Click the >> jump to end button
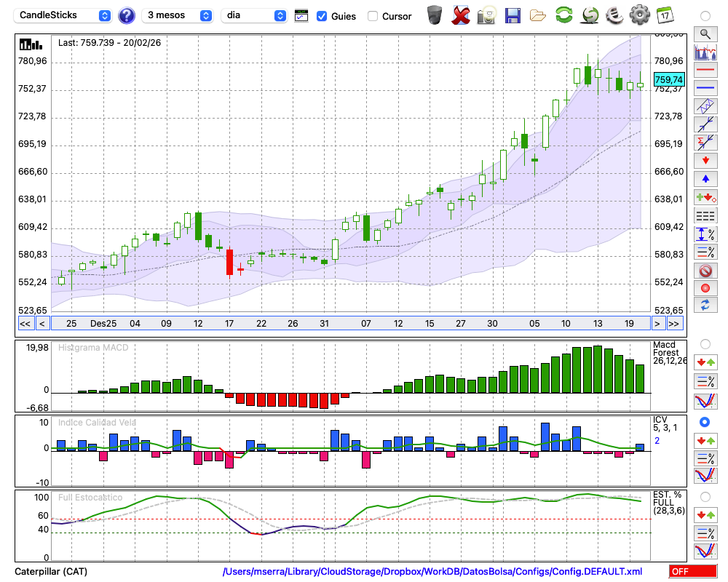 coord(675,324)
